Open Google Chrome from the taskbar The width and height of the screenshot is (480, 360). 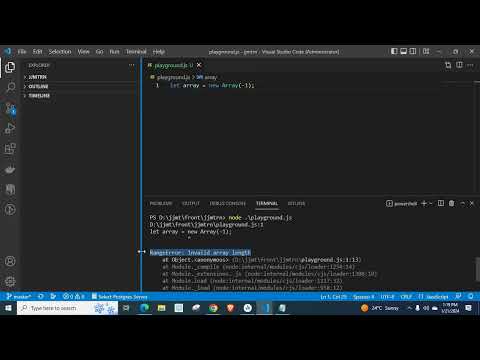213,308
